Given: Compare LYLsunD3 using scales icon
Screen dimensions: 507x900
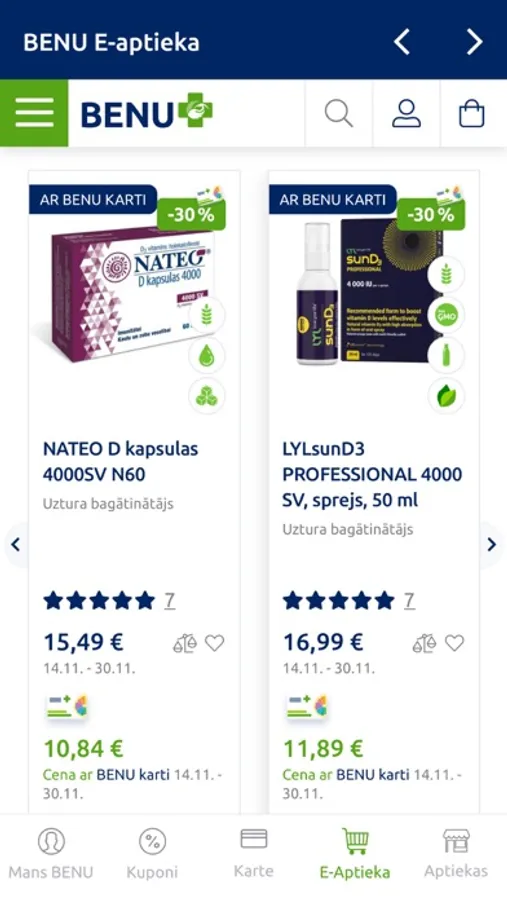Looking at the screenshot, I should [x=424, y=643].
